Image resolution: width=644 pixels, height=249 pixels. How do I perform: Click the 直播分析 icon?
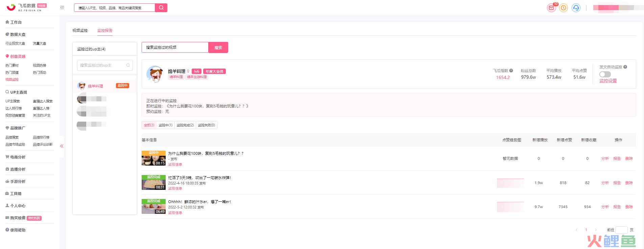click(7, 169)
